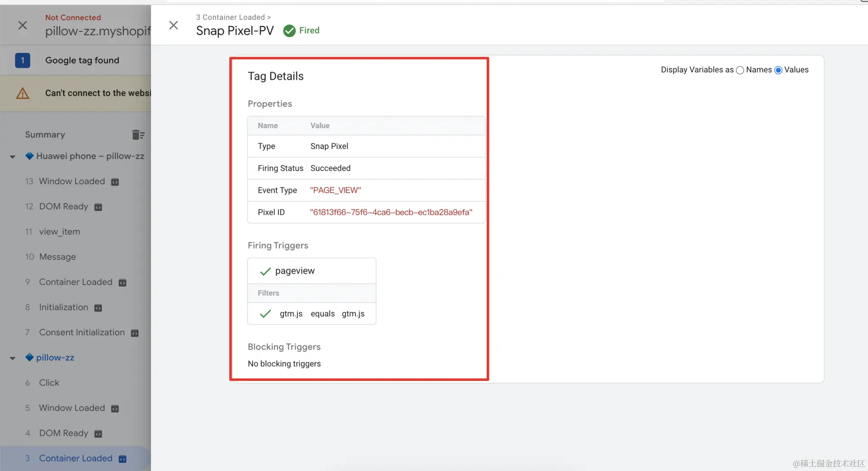
Task: Close the debug sidebar next to Not Connected
Action: pos(23,25)
